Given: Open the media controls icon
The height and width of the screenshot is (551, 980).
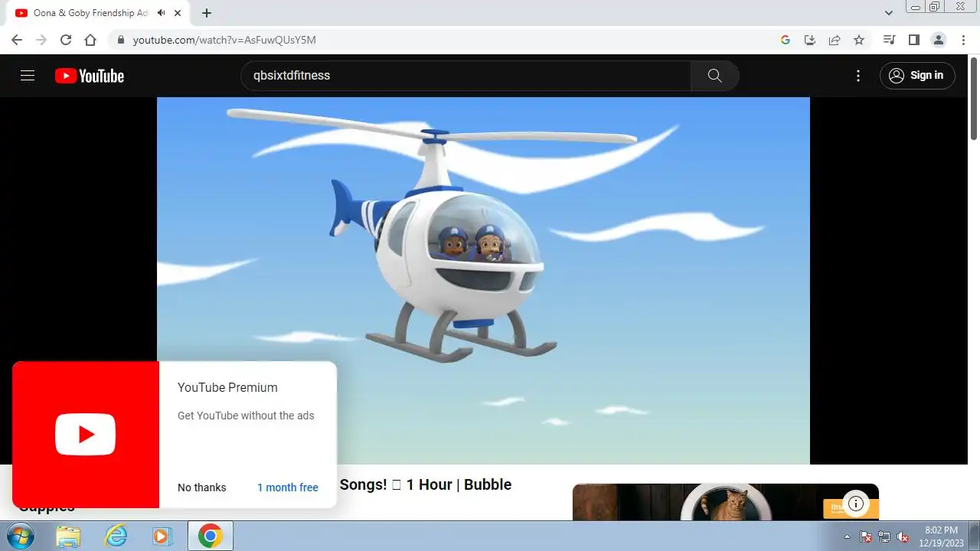Looking at the screenshot, I should point(889,40).
